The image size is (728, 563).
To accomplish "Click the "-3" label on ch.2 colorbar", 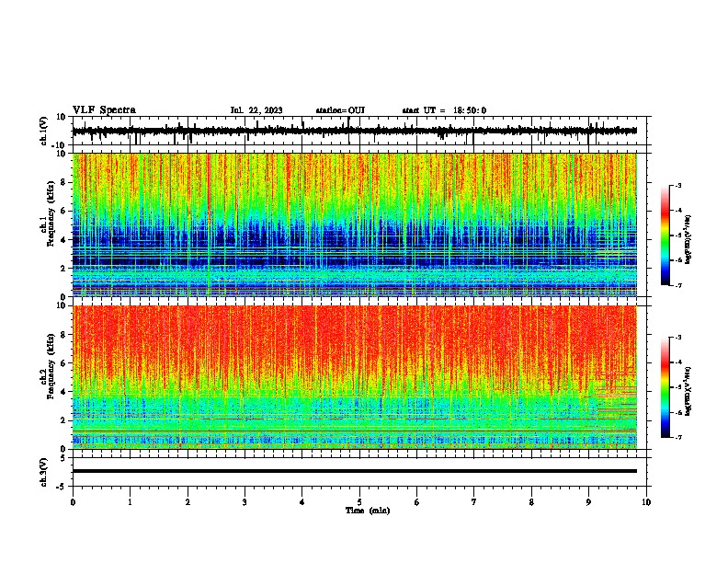I will coord(678,338).
